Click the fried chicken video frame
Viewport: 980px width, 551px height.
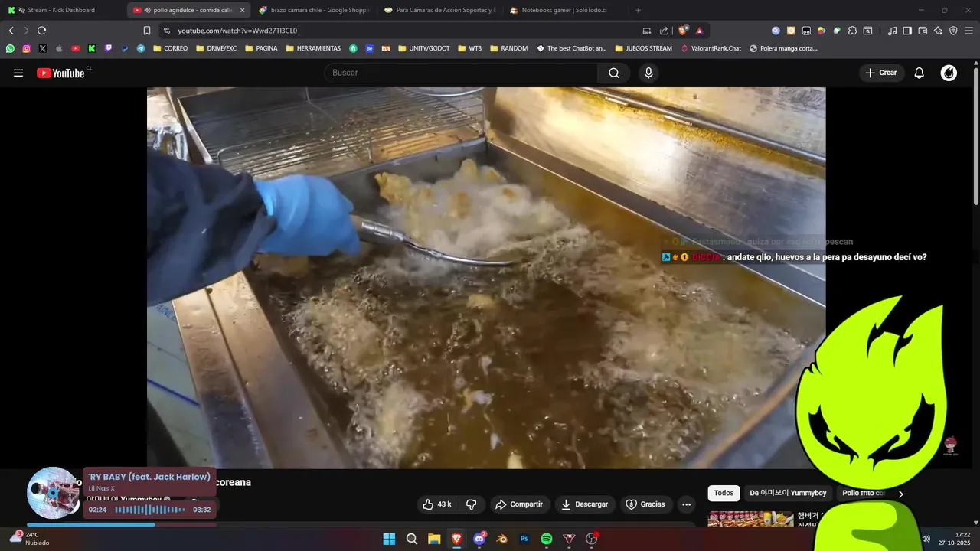click(486, 277)
